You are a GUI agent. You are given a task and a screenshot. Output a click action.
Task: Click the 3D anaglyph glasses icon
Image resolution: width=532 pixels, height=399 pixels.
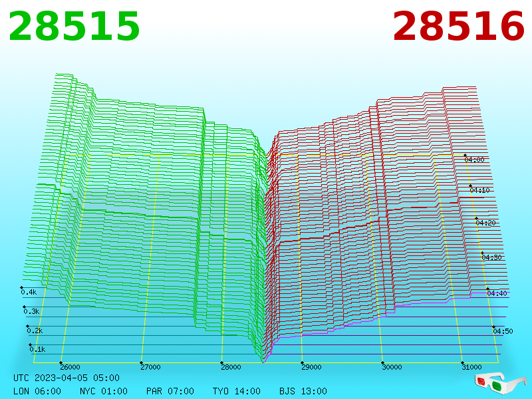(x=500, y=383)
